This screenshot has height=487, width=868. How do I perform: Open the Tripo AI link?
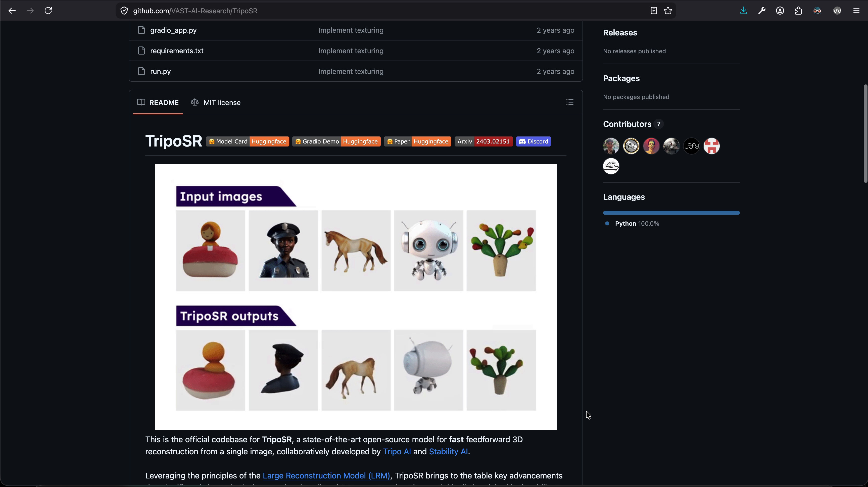click(x=397, y=452)
